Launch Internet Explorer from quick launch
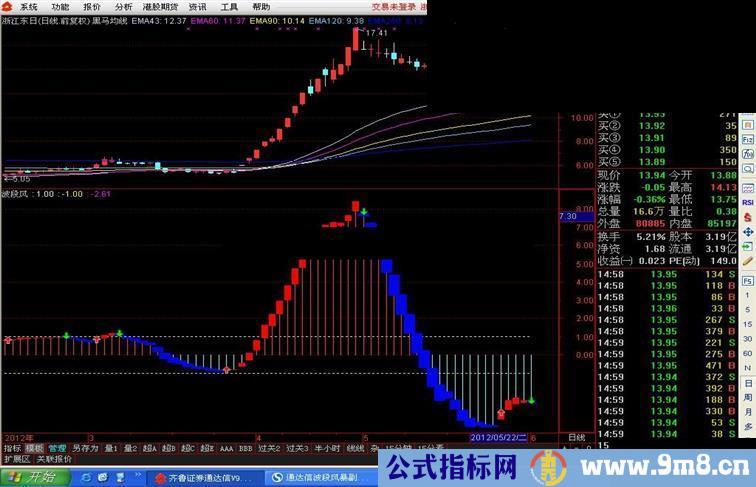This screenshot has height=487, width=756. point(87,477)
